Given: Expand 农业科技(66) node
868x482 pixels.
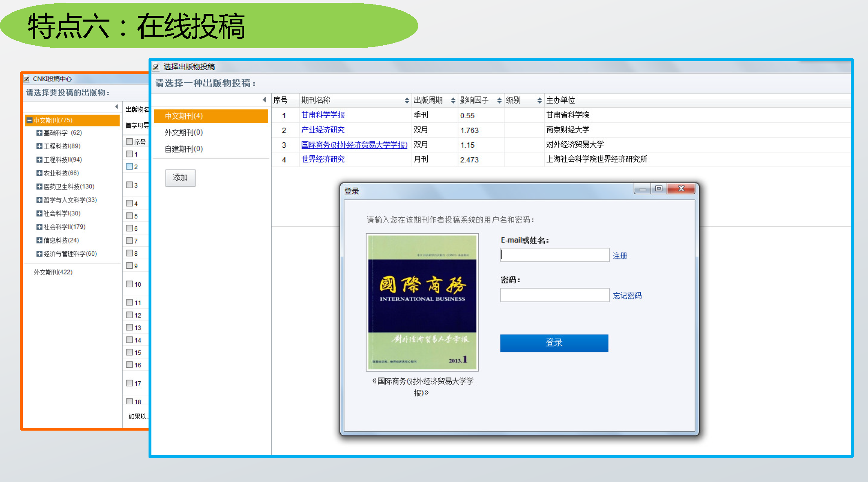Looking at the screenshot, I should (x=39, y=173).
